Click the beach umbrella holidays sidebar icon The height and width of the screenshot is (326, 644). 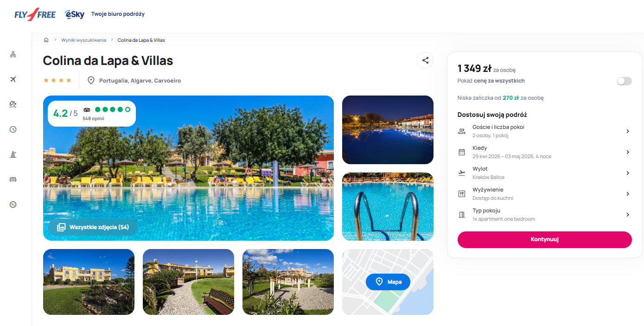click(13, 104)
